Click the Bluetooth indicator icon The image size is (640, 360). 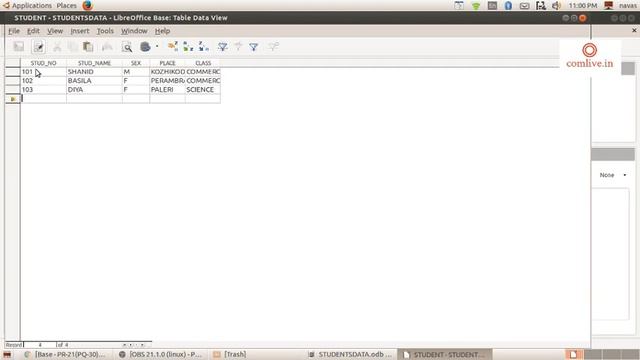[508, 6]
